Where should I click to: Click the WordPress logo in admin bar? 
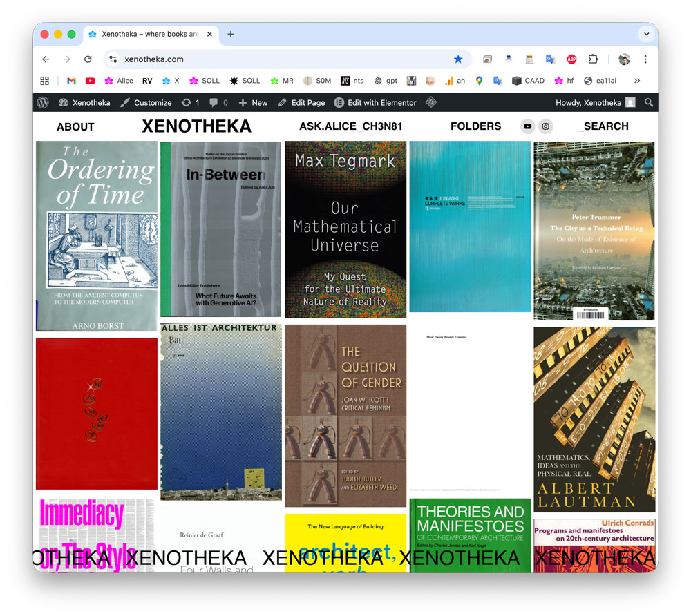tap(43, 102)
